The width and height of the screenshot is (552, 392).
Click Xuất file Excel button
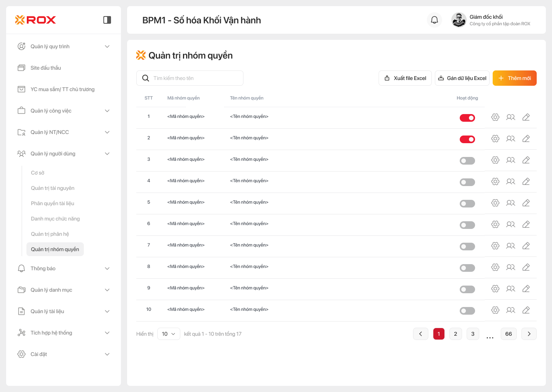(x=405, y=78)
